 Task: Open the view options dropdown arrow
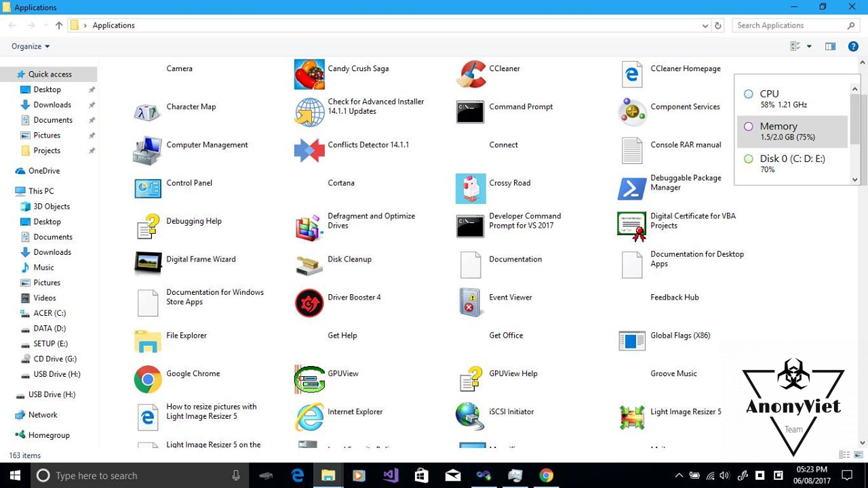pyautogui.click(x=809, y=47)
